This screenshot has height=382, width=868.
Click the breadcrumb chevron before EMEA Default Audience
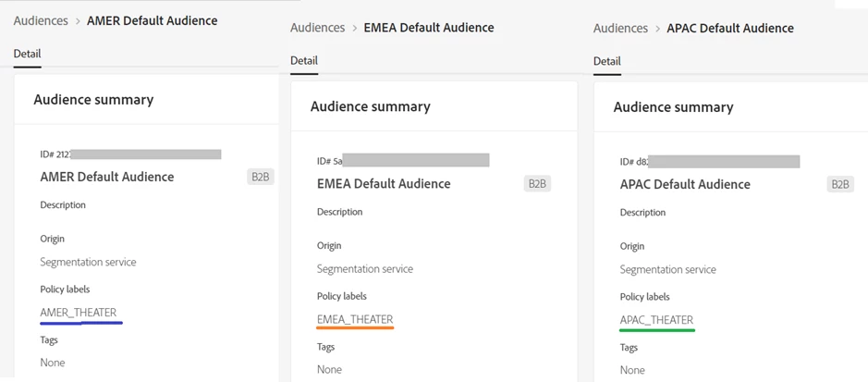click(x=355, y=29)
